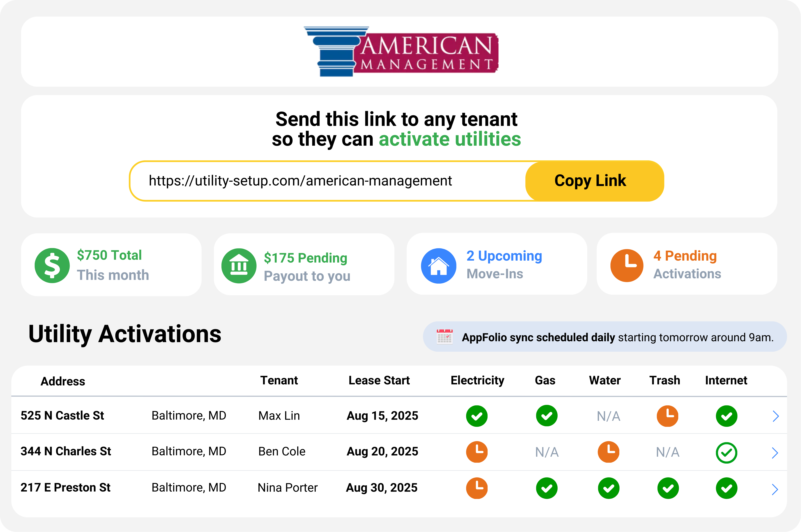Image resolution: width=801 pixels, height=532 pixels.
Task: Click the Copy Link button
Action: point(595,181)
